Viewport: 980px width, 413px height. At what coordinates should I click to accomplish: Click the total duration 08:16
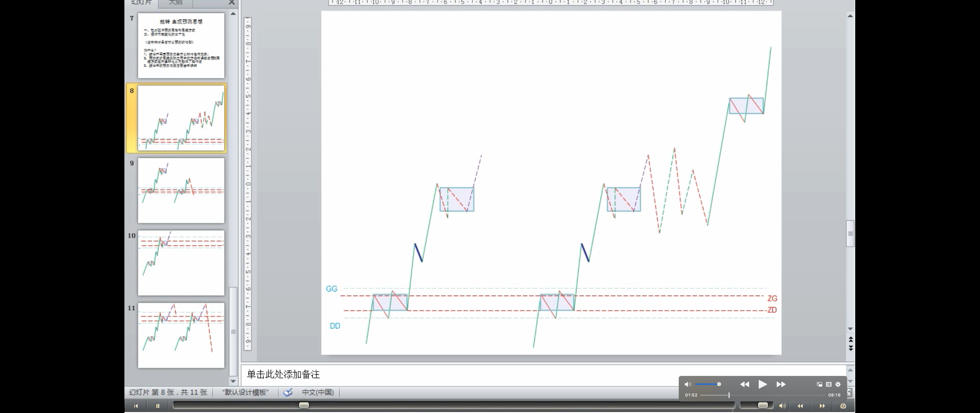click(834, 395)
